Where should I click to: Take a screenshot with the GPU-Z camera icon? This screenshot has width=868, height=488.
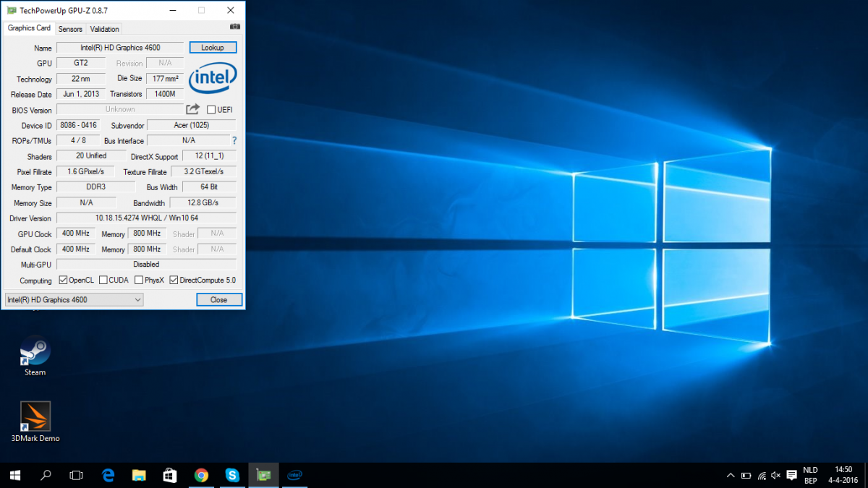[234, 27]
